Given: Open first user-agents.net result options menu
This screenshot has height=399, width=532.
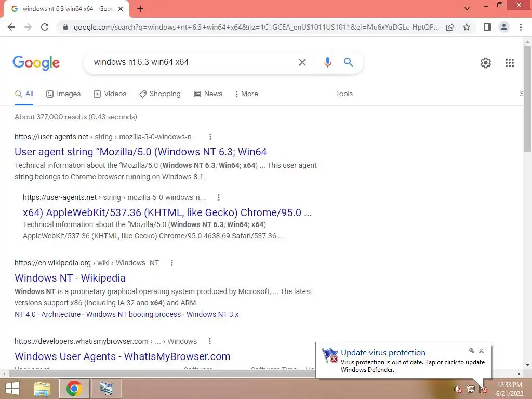Looking at the screenshot, I should (x=210, y=137).
